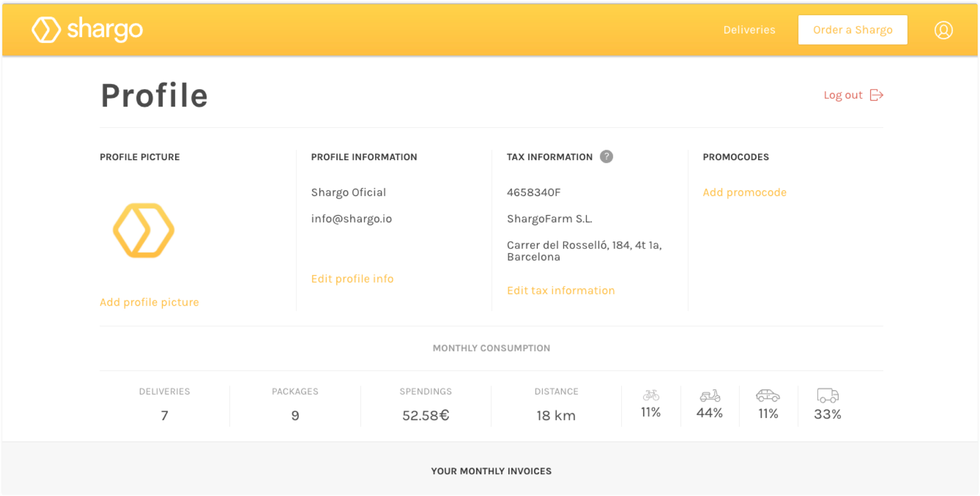Click Add promocode link
Viewport: 980px width, 496px height.
pyautogui.click(x=744, y=192)
